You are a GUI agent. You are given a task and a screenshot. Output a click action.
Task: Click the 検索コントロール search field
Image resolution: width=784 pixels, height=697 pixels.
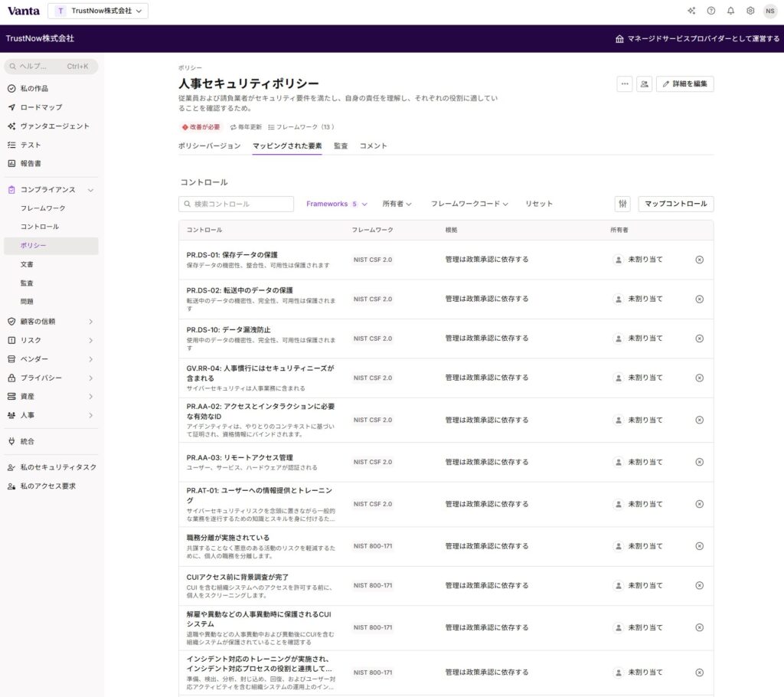236,205
